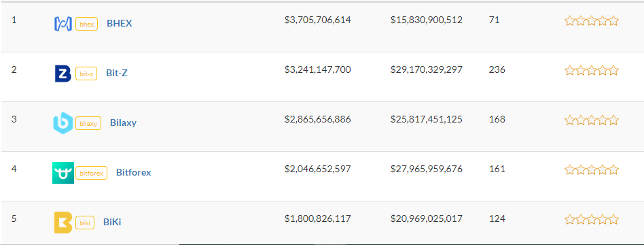This screenshot has width=644, height=245.
Task: Select the biki tag badge
Action: tap(85, 223)
